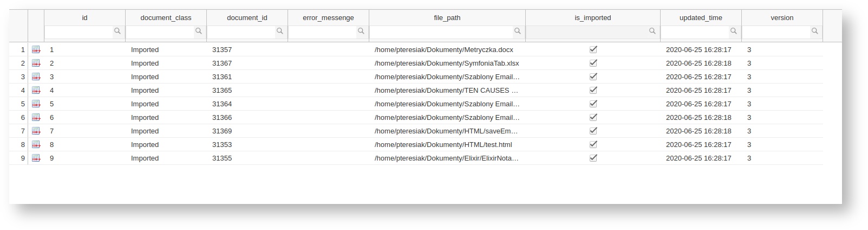The image size is (868, 230).
Task: Click the version column header
Action: pyautogui.click(x=782, y=18)
